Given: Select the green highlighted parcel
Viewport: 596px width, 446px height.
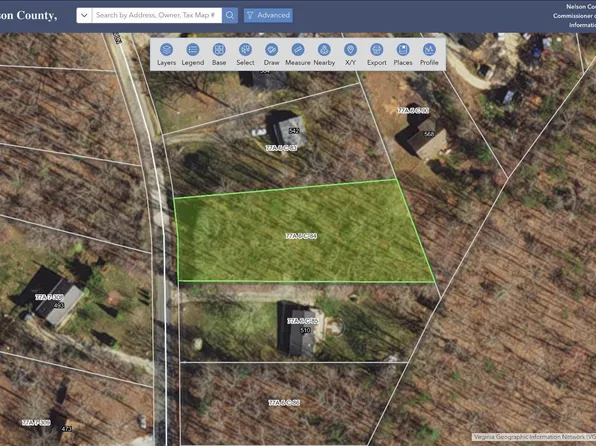Looking at the screenshot, I should (304, 232).
